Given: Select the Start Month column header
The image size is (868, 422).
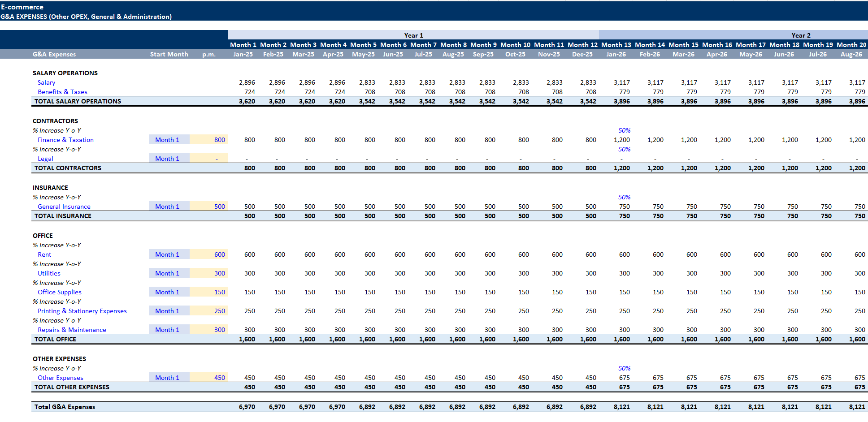Looking at the screenshot, I should [x=169, y=54].
